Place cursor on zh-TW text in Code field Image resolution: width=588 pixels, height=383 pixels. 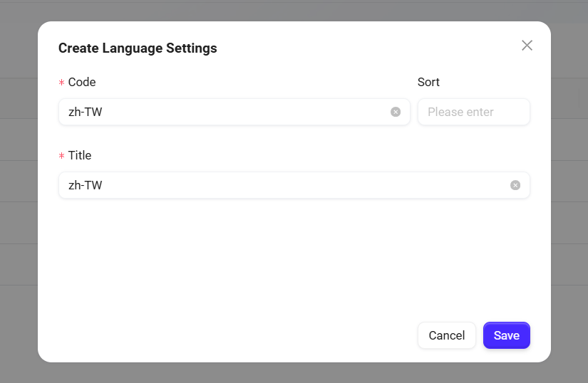click(x=86, y=112)
